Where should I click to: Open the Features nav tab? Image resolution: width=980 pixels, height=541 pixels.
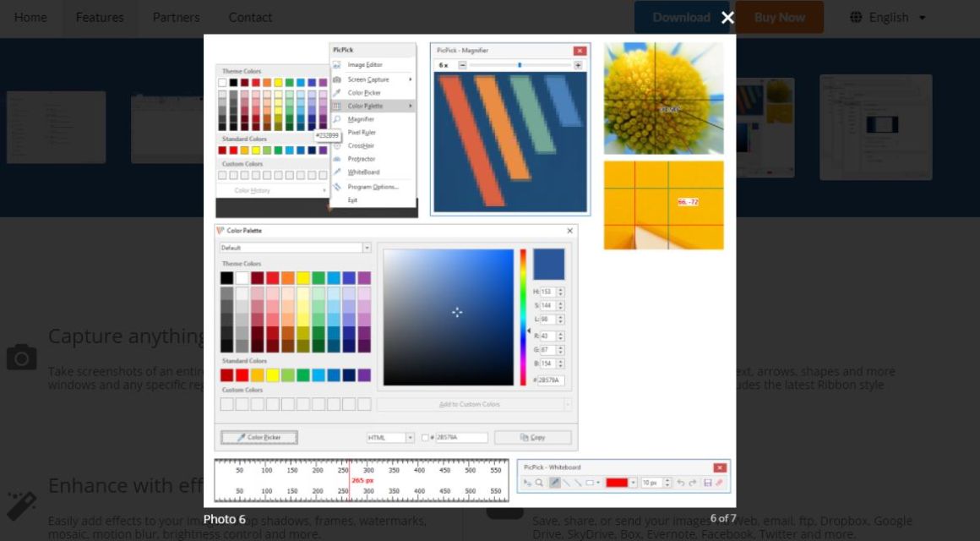(x=100, y=18)
